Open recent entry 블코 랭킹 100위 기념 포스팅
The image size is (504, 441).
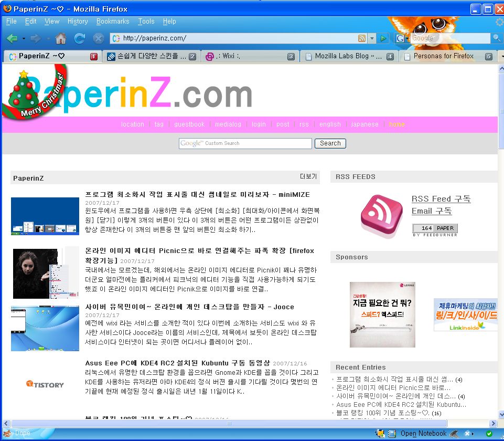382,413
